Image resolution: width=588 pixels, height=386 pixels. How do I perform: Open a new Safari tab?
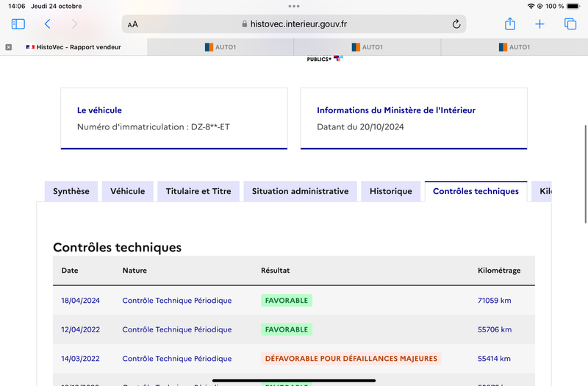coord(539,24)
